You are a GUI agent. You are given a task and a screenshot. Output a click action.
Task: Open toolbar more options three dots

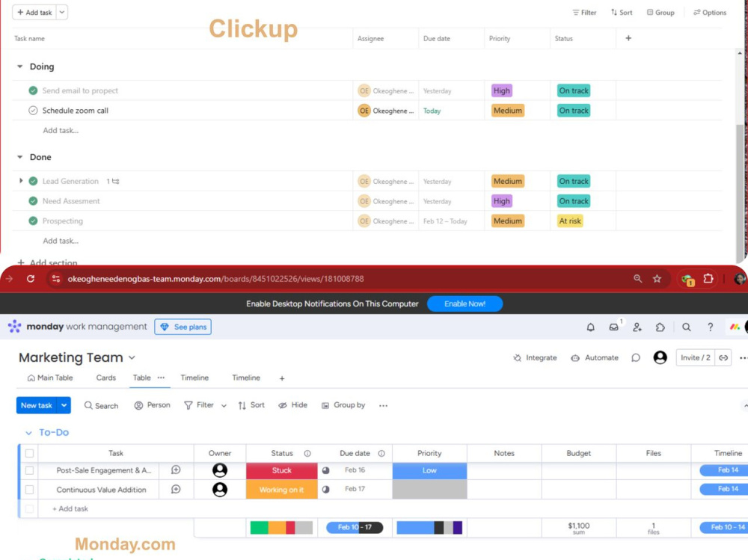pos(383,405)
